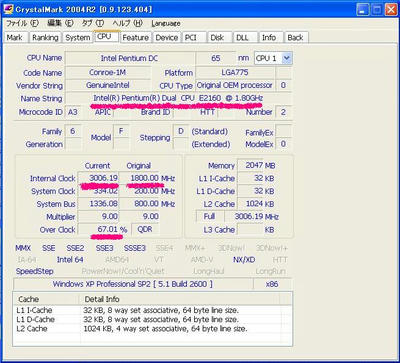Click the MMX feature label
This screenshot has width=400, height=363.
[x=23, y=248]
